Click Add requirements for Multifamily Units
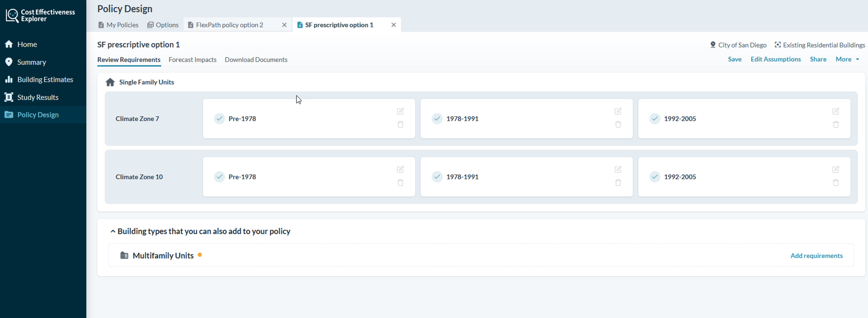868x318 pixels. coord(816,255)
